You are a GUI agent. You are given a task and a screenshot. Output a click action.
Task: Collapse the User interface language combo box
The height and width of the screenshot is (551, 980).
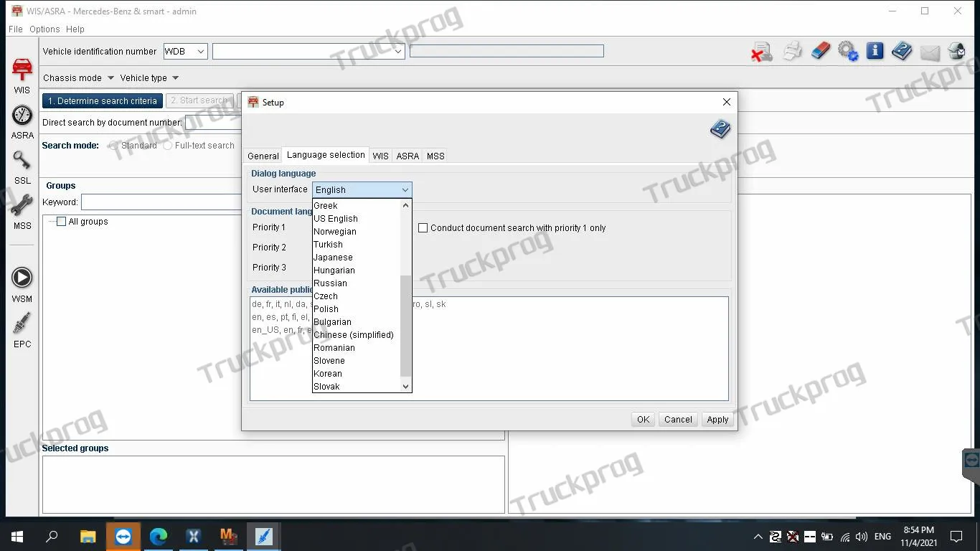pyautogui.click(x=405, y=190)
